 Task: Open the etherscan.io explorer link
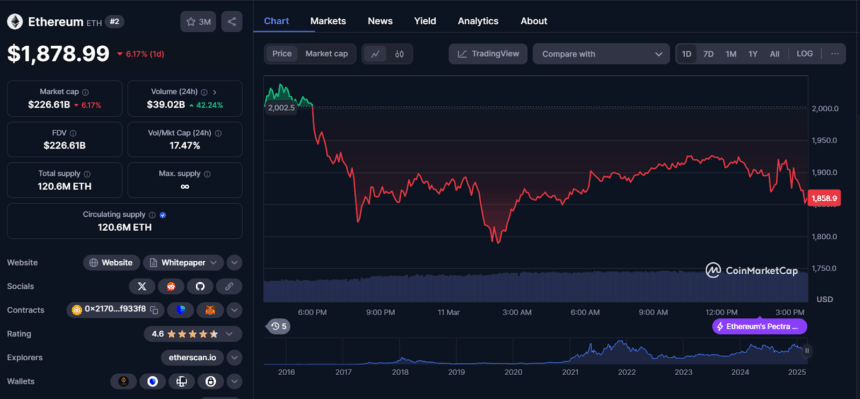[193, 357]
